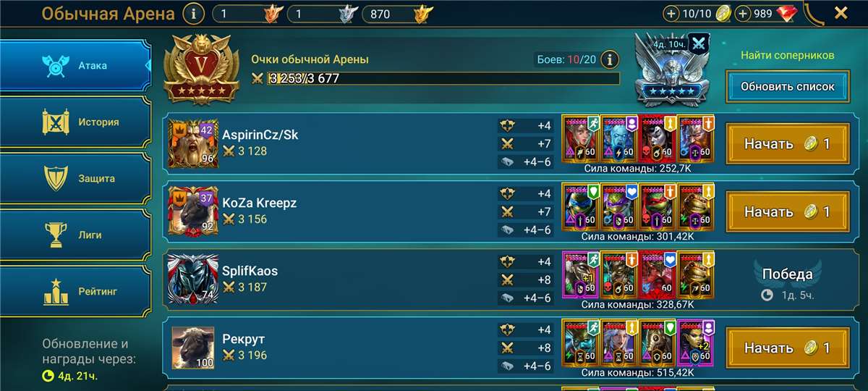Open the Лиги tab
The image size is (868, 391).
point(75,235)
